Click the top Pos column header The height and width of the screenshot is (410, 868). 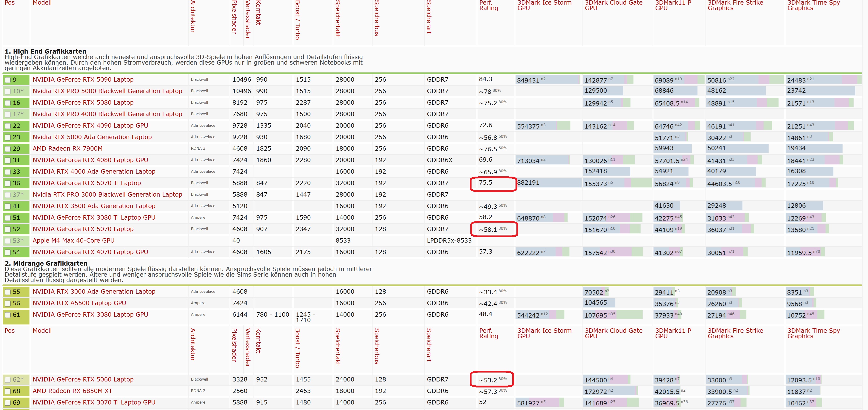pyautogui.click(x=10, y=3)
